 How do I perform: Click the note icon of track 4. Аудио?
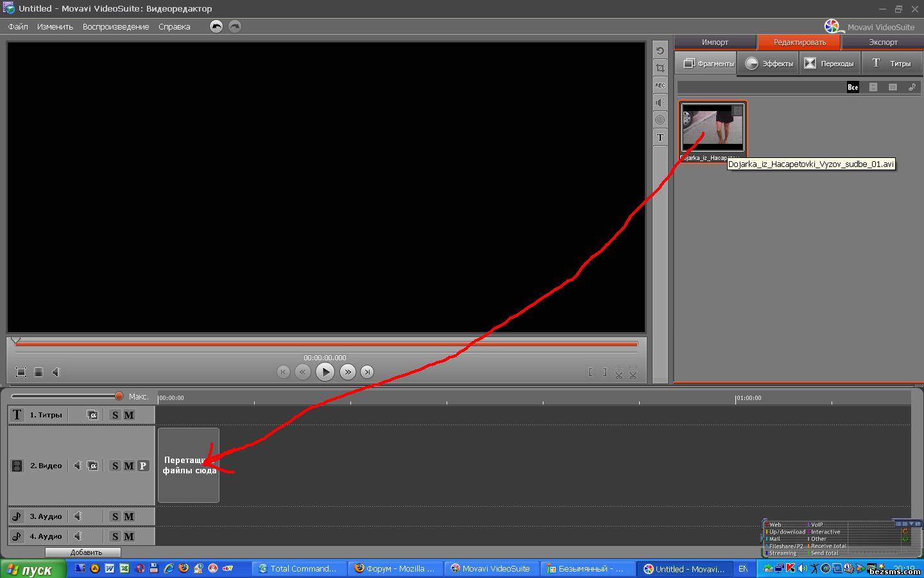point(17,536)
